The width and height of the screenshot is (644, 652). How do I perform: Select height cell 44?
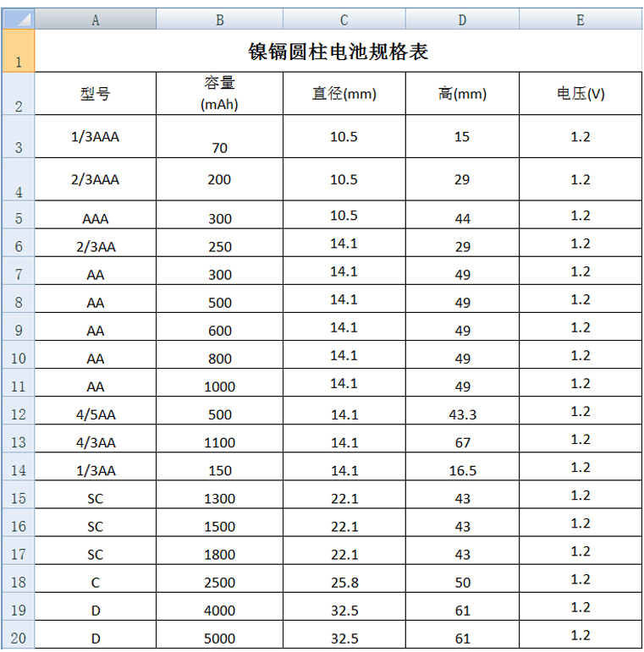[462, 215]
